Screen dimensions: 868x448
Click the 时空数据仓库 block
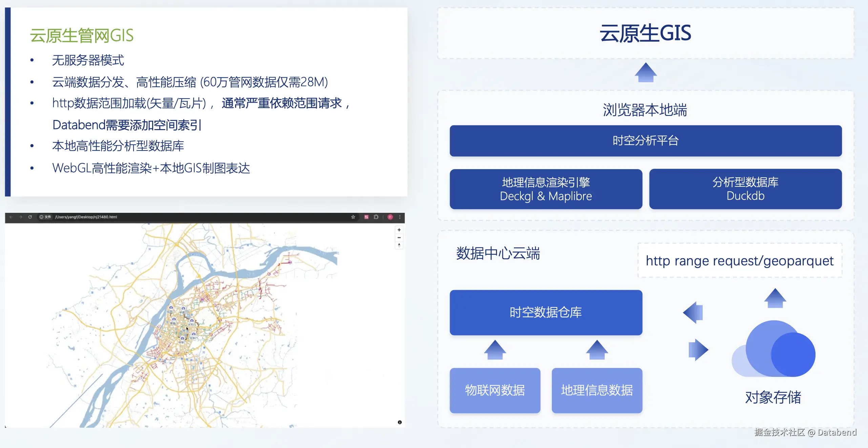pyautogui.click(x=546, y=312)
